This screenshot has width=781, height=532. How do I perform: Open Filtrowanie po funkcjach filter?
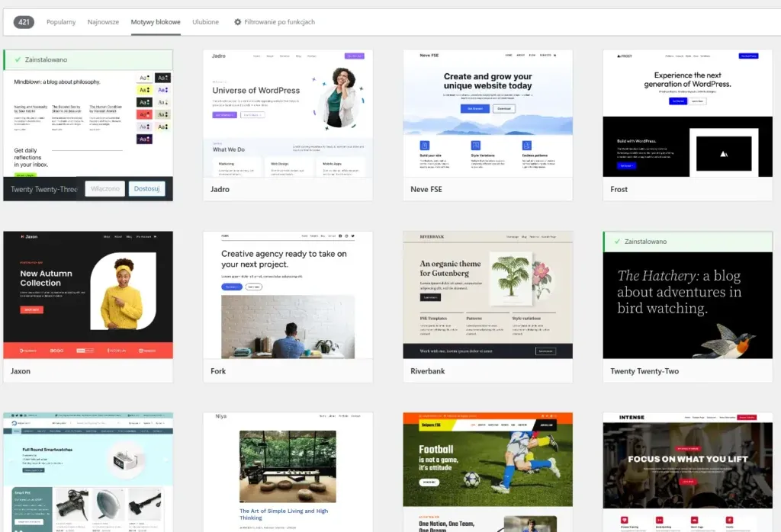275,22
